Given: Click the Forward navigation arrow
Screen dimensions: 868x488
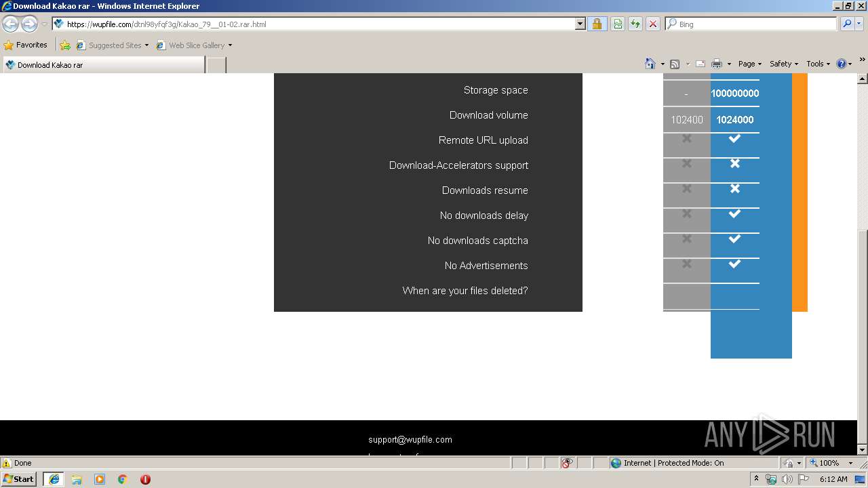Looking at the screenshot, I should pos(29,24).
